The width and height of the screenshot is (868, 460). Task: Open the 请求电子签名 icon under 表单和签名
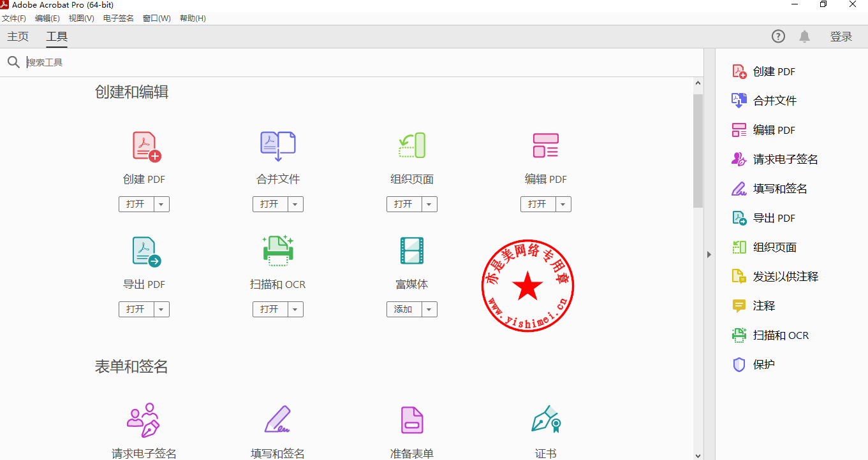(x=143, y=420)
